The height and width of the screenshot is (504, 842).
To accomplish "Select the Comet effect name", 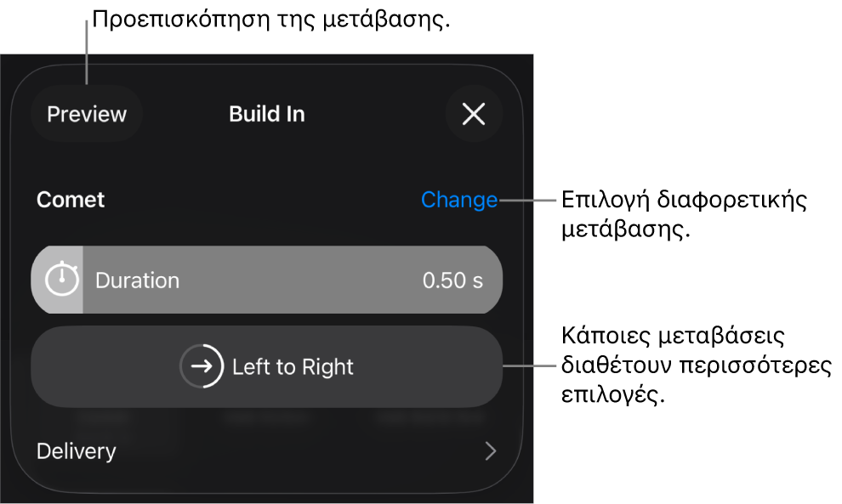I will click(71, 200).
